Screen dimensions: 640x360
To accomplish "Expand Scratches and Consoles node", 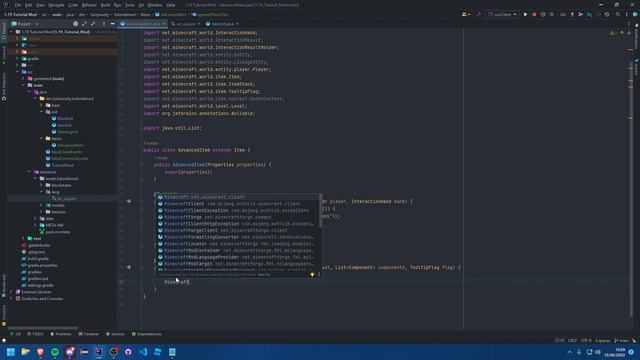I will tap(11, 299).
